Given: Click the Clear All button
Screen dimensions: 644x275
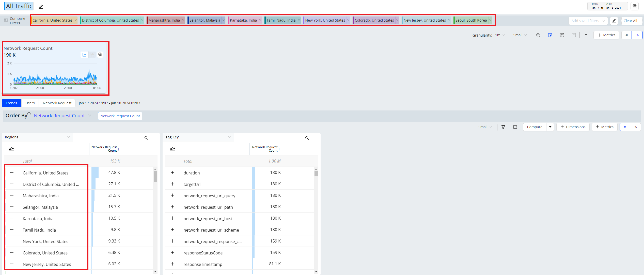Looking at the screenshot, I should click(630, 21).
